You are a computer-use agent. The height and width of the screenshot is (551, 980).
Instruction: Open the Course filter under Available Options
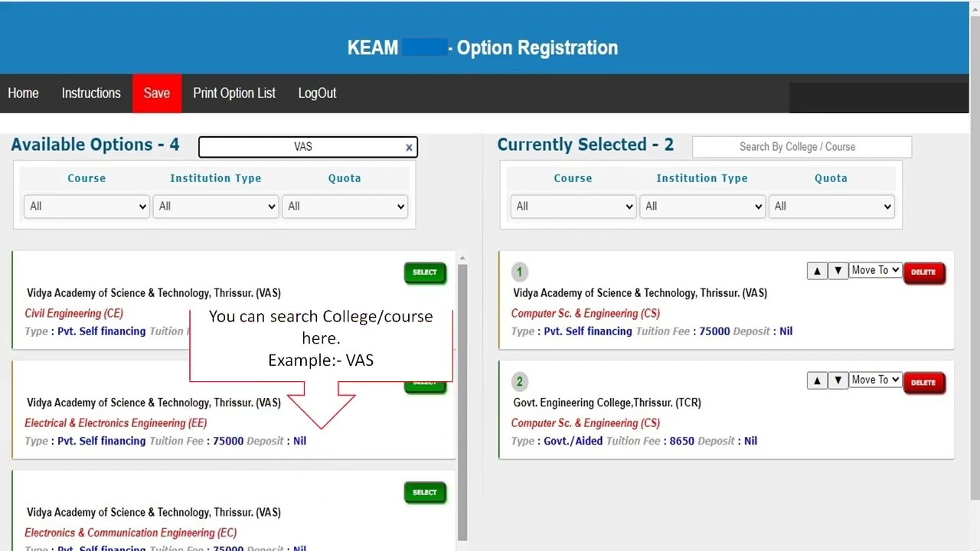(x=87, y=207)
